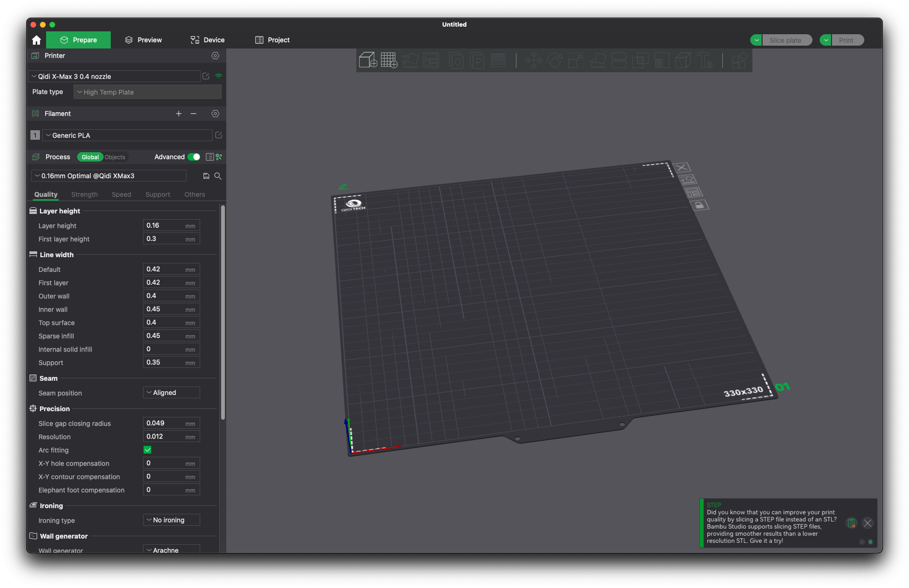This screenshot has height=588, width=909.
Task: Open the Preview tab
Action: point(143,40)
